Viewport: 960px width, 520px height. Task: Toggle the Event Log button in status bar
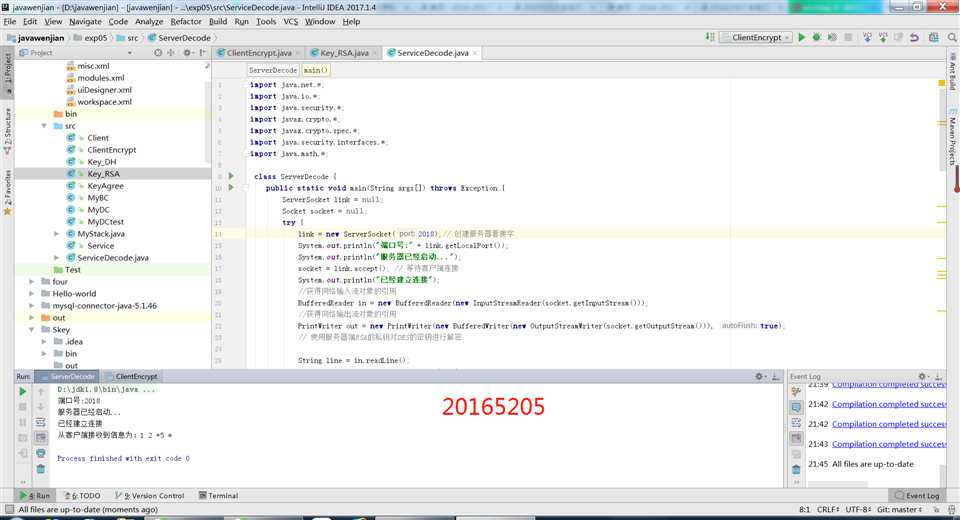[x=917, y=496]
